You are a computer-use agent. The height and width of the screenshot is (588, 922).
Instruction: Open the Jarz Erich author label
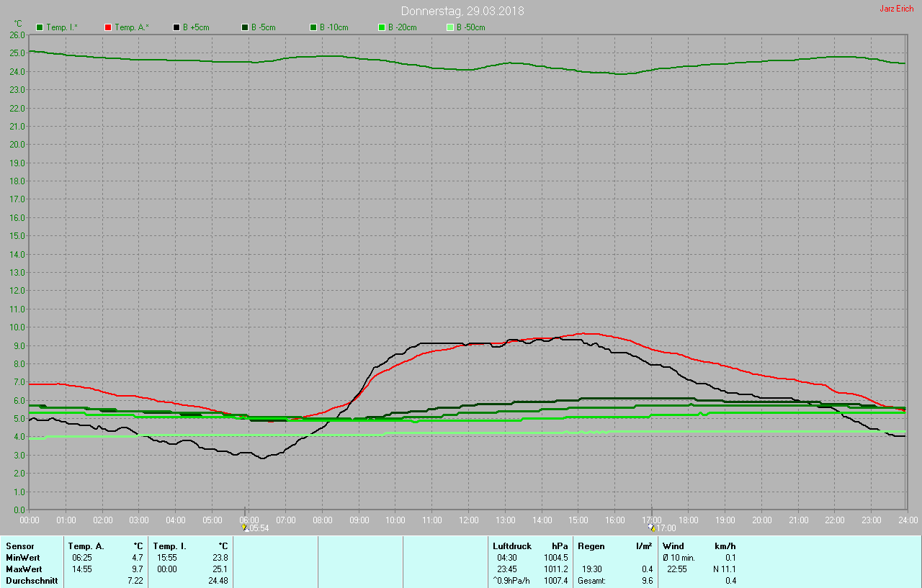896,9
